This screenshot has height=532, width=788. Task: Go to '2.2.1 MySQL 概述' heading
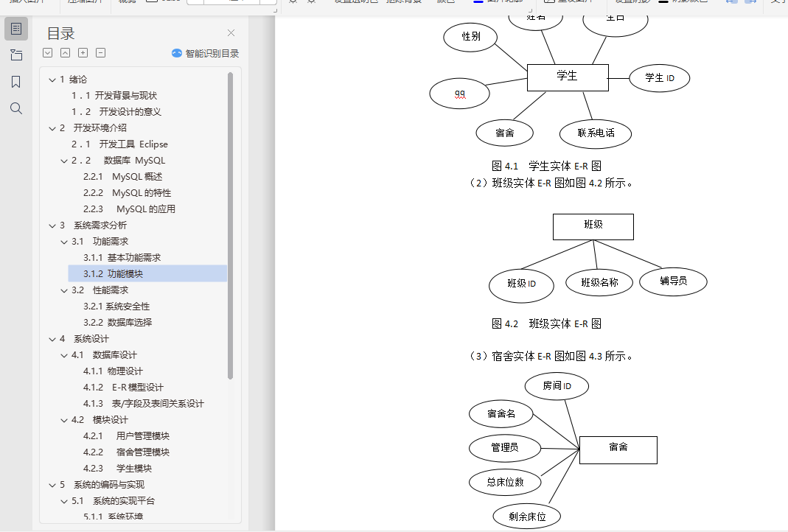click(x=122, y=176)
